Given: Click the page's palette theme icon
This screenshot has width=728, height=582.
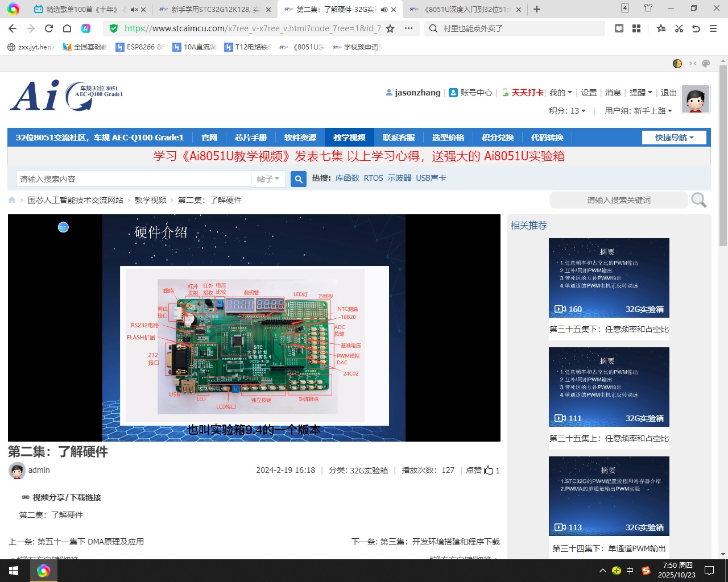Looking at the screenshot, I should tap(706, 64).
